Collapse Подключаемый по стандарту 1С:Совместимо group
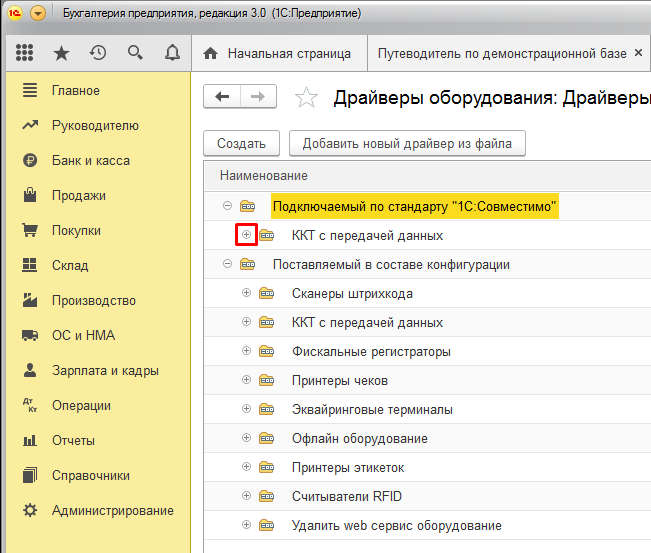 point(227,206)
